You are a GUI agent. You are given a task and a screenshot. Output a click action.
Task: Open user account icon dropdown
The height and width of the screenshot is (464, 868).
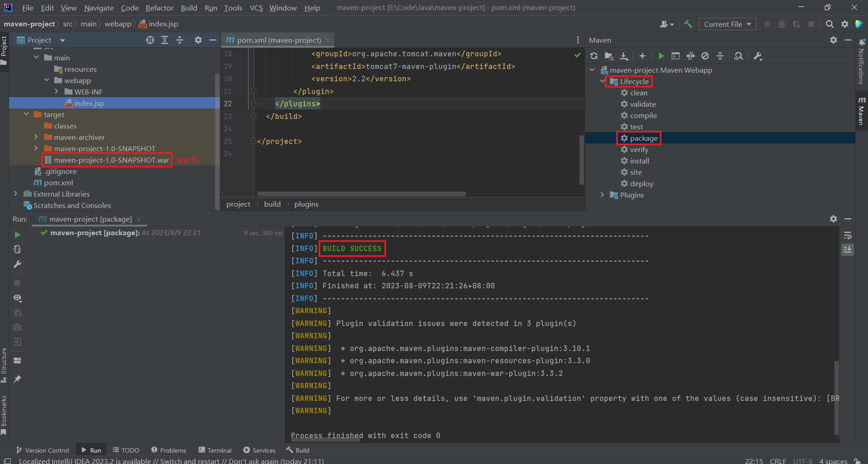pyautogui.click(x=667, y=24)
